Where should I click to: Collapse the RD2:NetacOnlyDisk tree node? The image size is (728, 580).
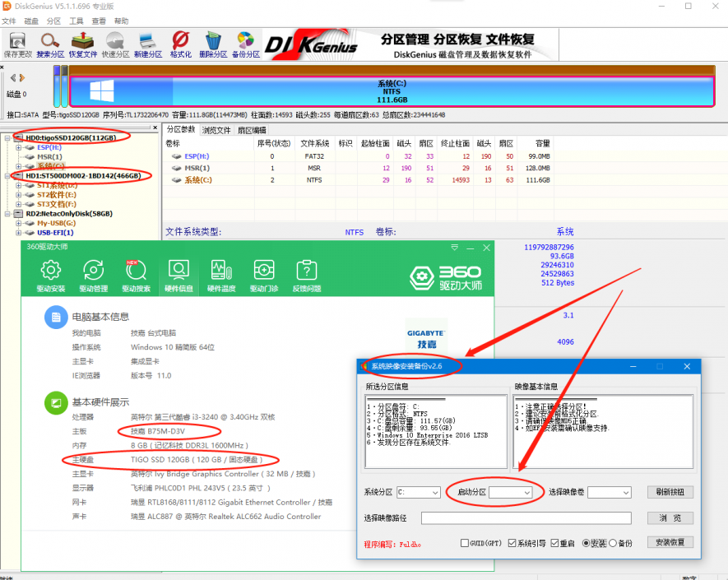pyautogui.click(x=7, y=214)
